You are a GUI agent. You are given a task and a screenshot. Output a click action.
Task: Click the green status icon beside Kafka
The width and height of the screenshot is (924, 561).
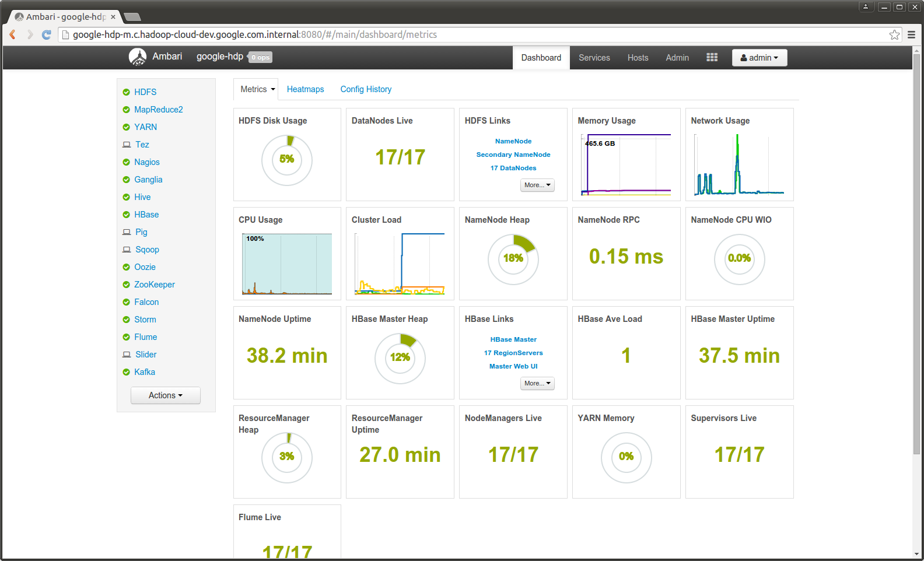[x=126, y=372]
